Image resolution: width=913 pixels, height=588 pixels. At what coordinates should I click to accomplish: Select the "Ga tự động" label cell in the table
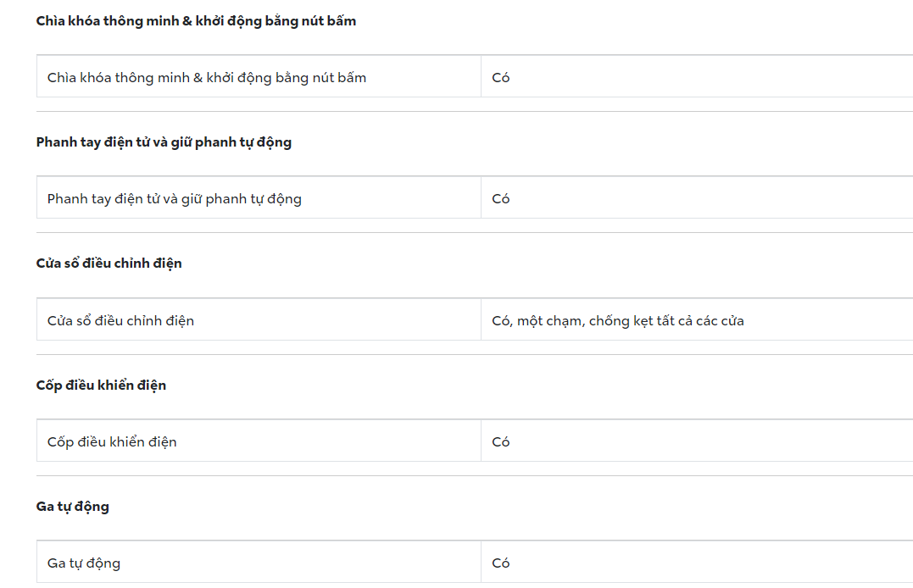84,563
